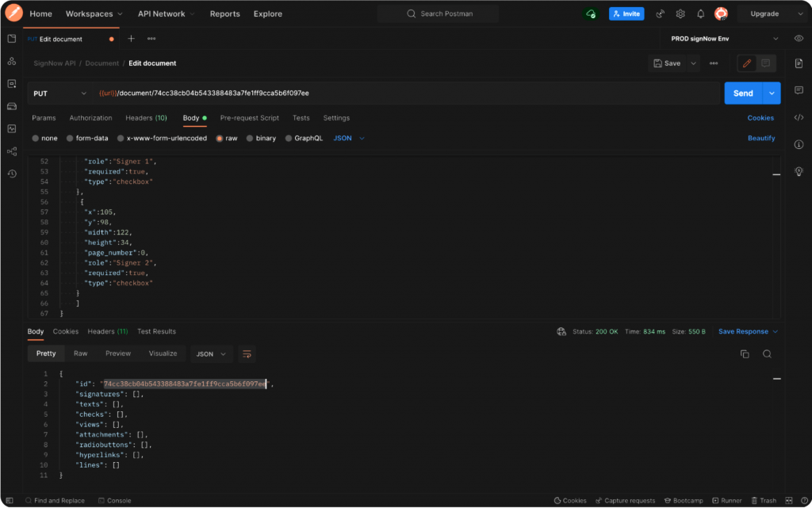Copy response using the copy icon

(x=745, y=353)
